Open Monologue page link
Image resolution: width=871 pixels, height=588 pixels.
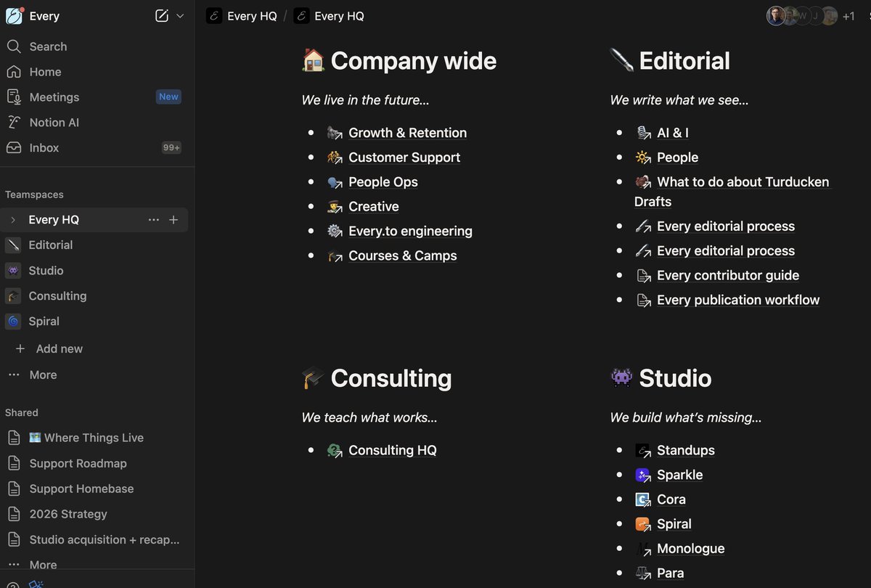coord(691,550)
